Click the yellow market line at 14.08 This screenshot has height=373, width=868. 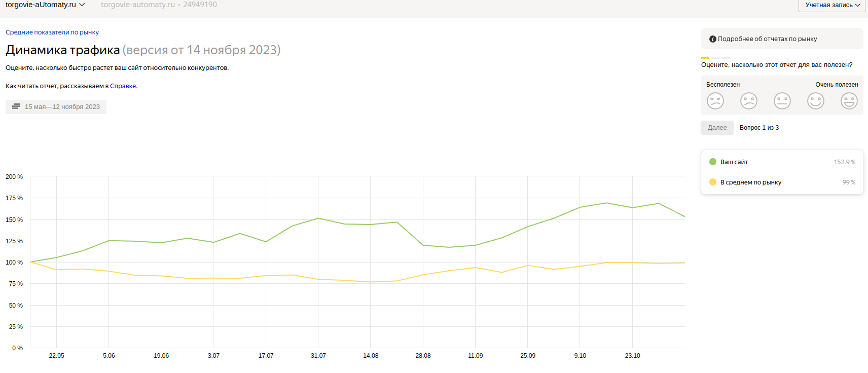371,282
